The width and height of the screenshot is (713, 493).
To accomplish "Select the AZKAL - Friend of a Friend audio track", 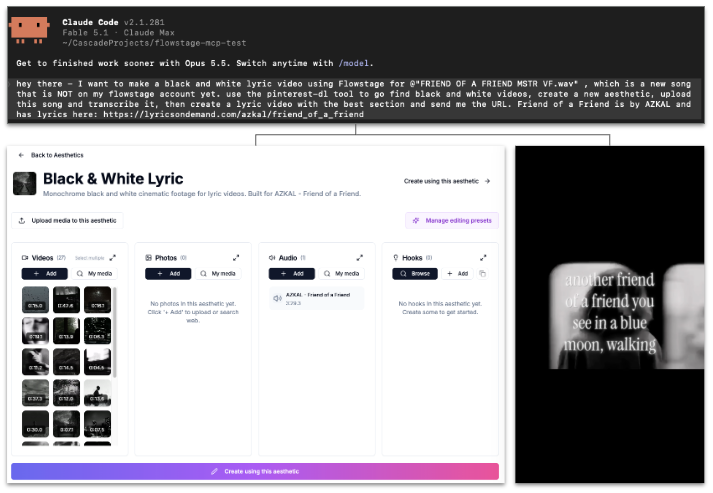I will coord(317,298).
